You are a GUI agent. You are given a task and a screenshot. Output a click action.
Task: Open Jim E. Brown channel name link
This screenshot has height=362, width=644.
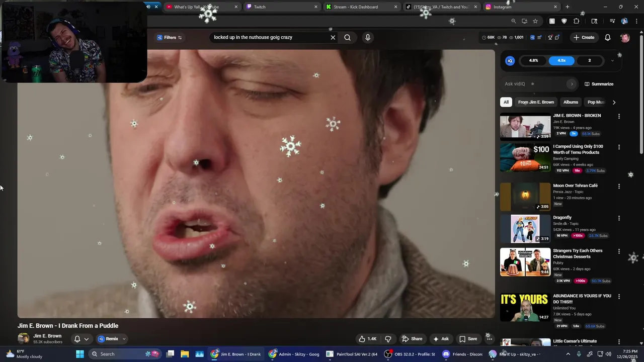[x=47, y=336]
